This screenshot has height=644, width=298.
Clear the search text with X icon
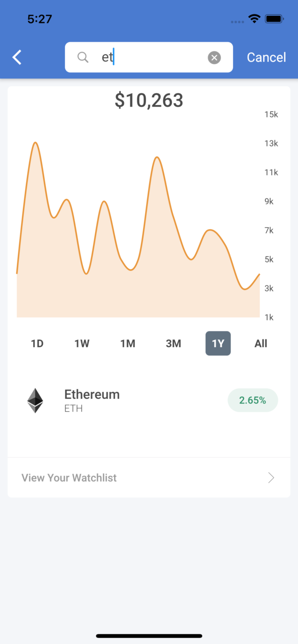(214, 58)
